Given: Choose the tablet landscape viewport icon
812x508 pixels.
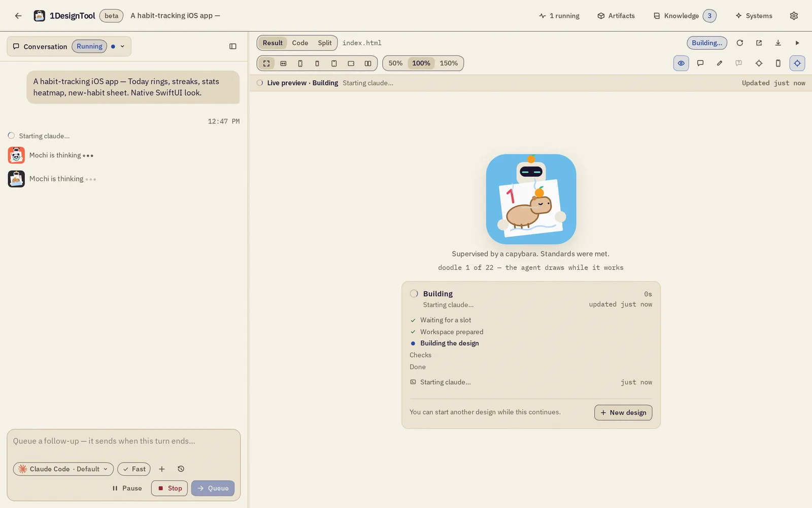Looking at the screenshot, I should pos(351,63).
